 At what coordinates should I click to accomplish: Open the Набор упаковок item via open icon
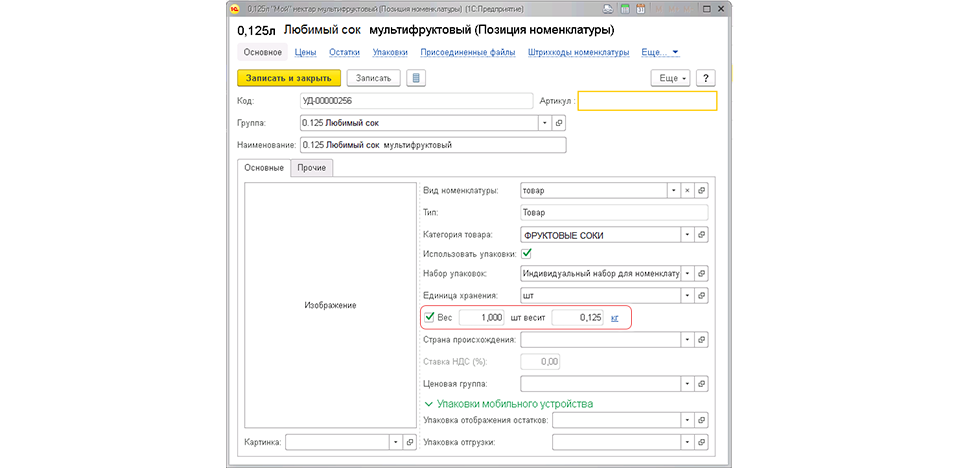tap(702, 273)
